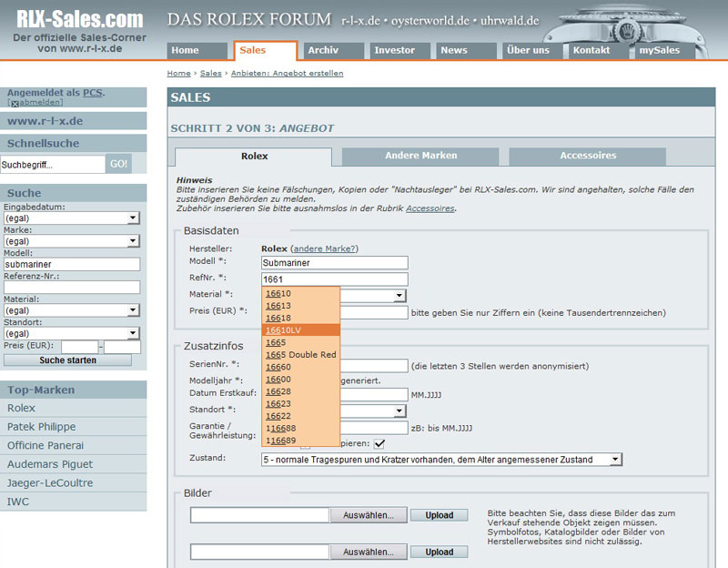Click the Home breadcrumb link
Viewport: 728px width, 568px height.
(x=178, y=74)
